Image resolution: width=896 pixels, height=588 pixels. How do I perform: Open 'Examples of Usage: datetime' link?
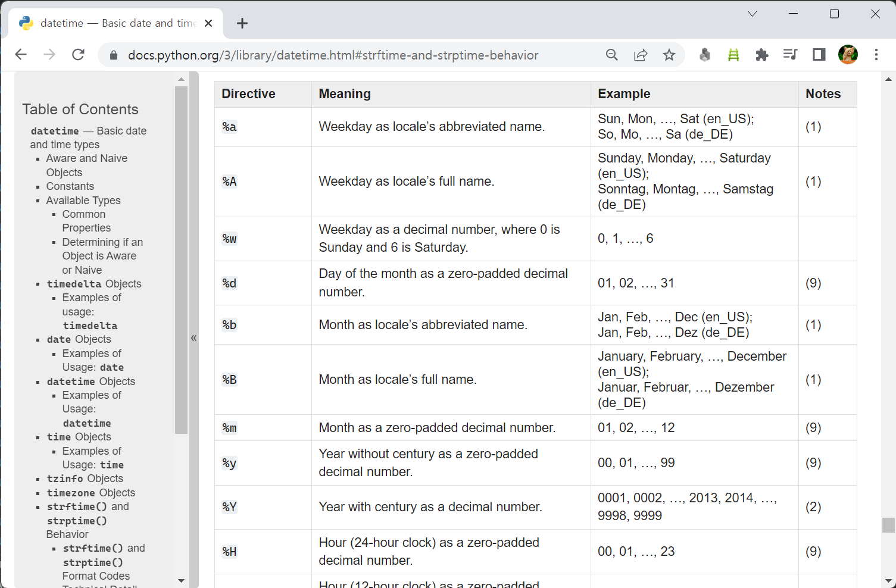[91, 409]
